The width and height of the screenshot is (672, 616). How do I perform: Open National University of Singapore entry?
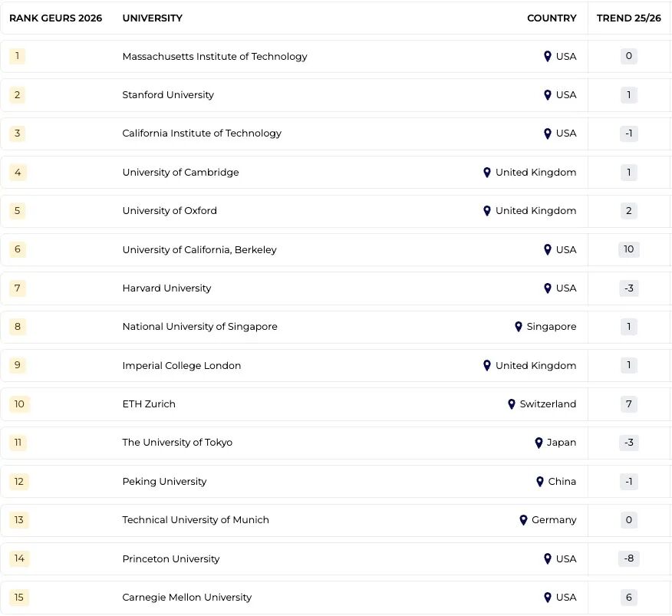[199, 327]
